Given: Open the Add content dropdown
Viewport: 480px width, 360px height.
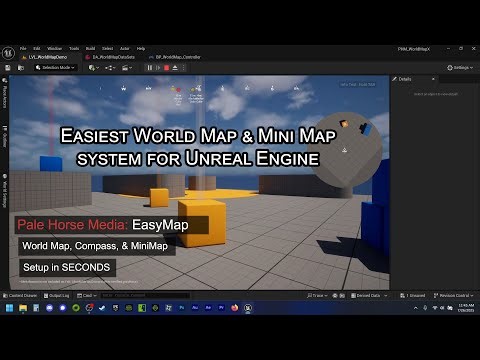Looking at the screenshot, I should pos(94,68).
